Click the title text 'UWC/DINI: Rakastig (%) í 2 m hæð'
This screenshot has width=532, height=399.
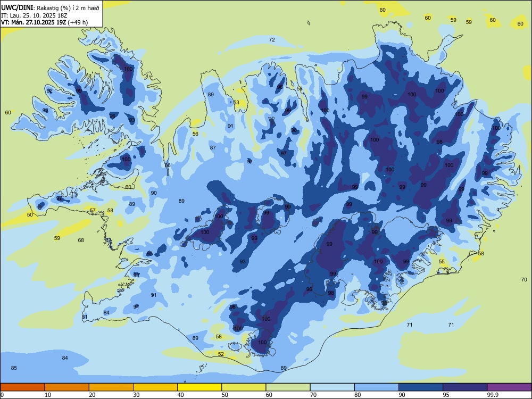tap(50, 8)
